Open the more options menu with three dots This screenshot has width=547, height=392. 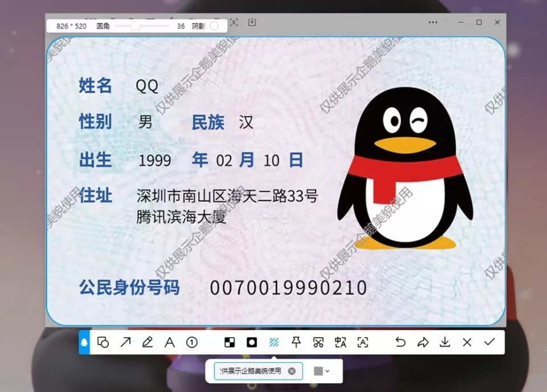point(432,22)
